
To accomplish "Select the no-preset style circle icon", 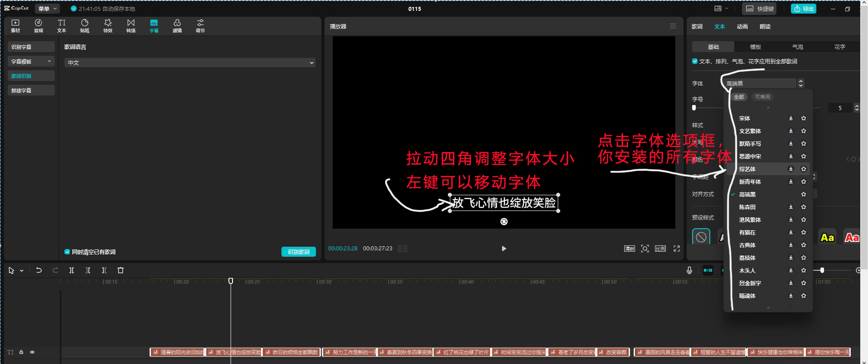I will point(701,237).
